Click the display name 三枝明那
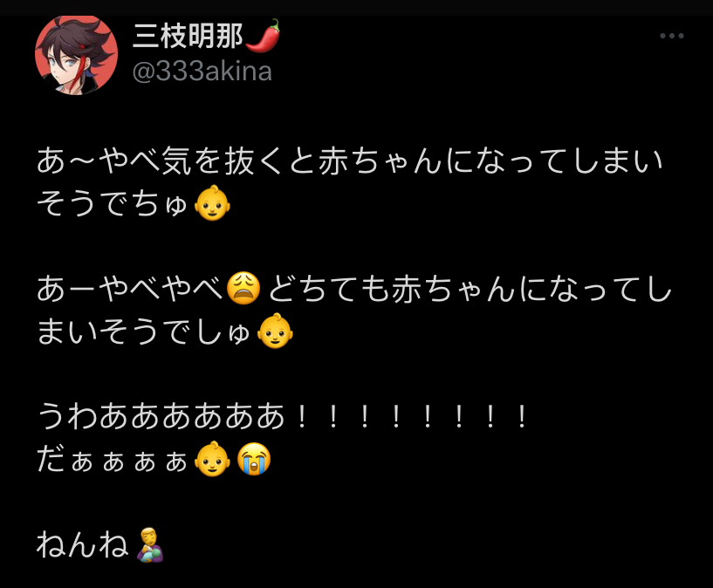Screen dimensions: 713x588 point(188,37)
